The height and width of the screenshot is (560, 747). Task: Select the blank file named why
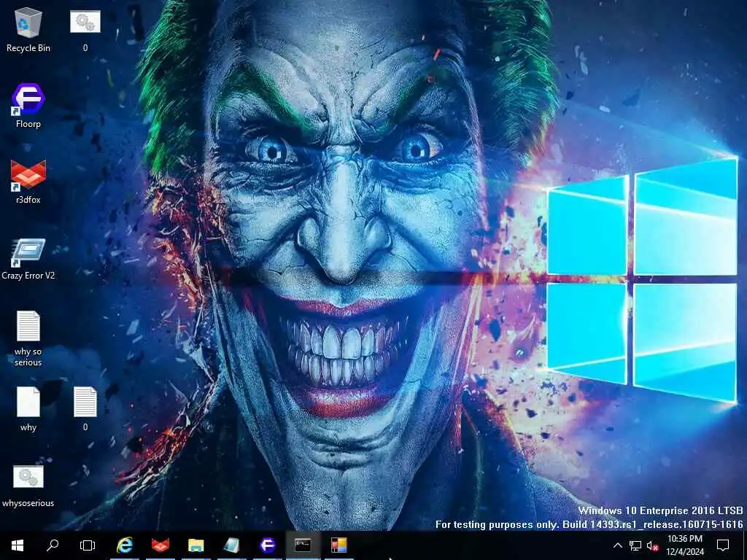click(28, 409)
